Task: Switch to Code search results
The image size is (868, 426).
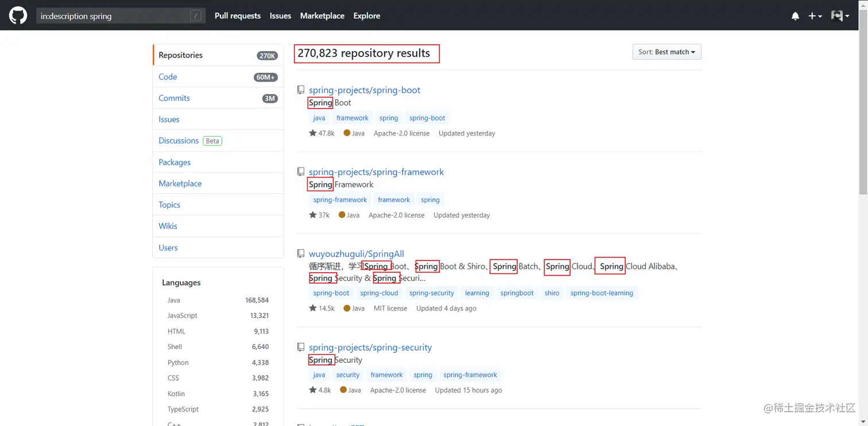Action: 218,76
